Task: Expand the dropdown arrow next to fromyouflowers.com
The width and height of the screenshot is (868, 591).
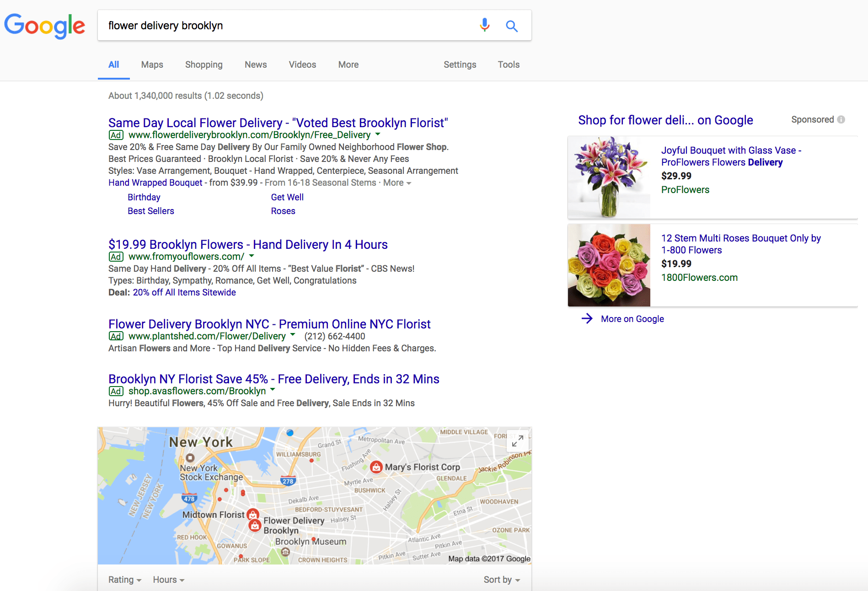Action: [251, 257]
